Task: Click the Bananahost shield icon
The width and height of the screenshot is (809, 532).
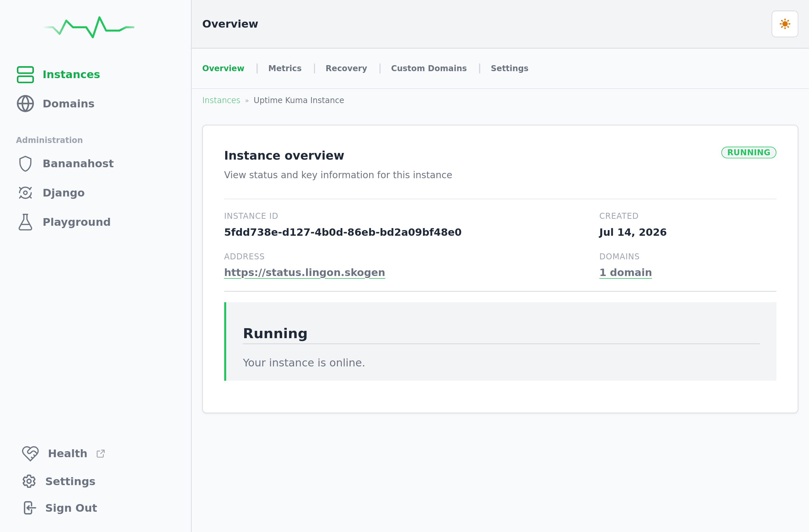Action: (x=26, y=164)
